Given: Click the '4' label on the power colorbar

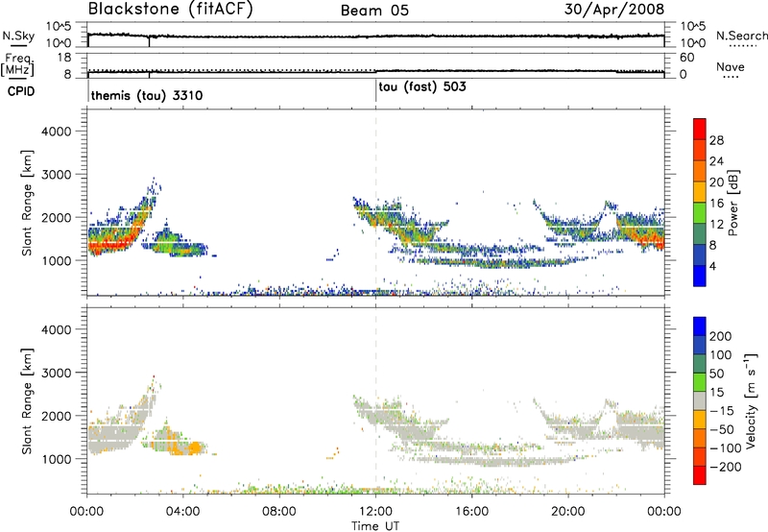Looking at the screenshot, I should coord(712,266).
